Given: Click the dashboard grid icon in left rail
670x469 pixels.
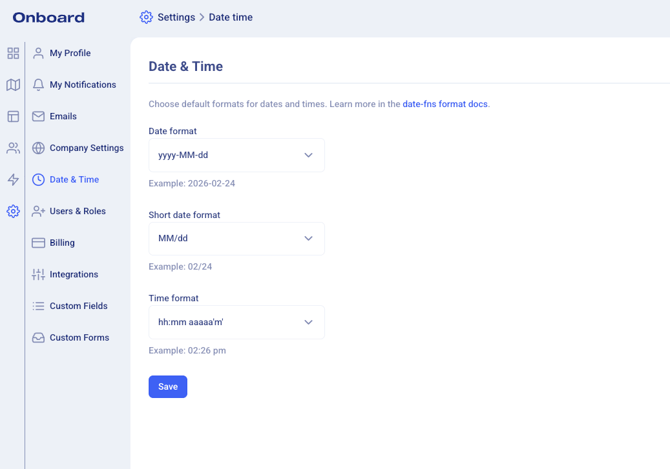Looking at the screenshot, I should tap(13, 53).
